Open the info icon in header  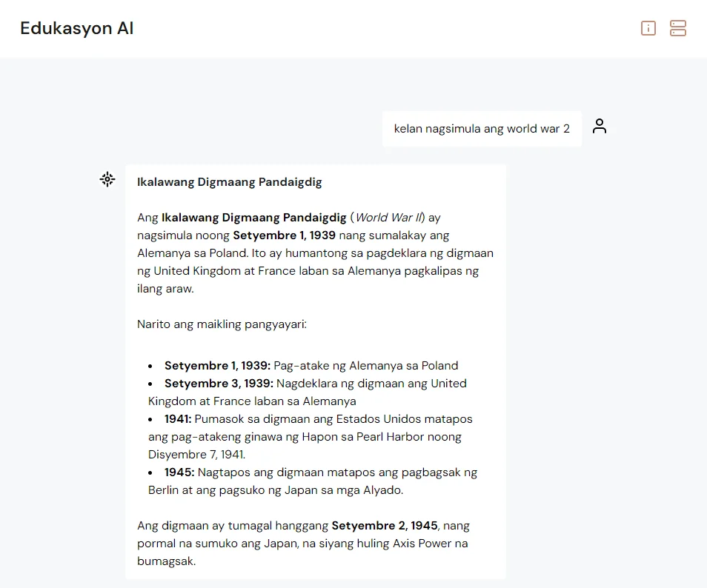pyautogui.click(x=648, y=28)
